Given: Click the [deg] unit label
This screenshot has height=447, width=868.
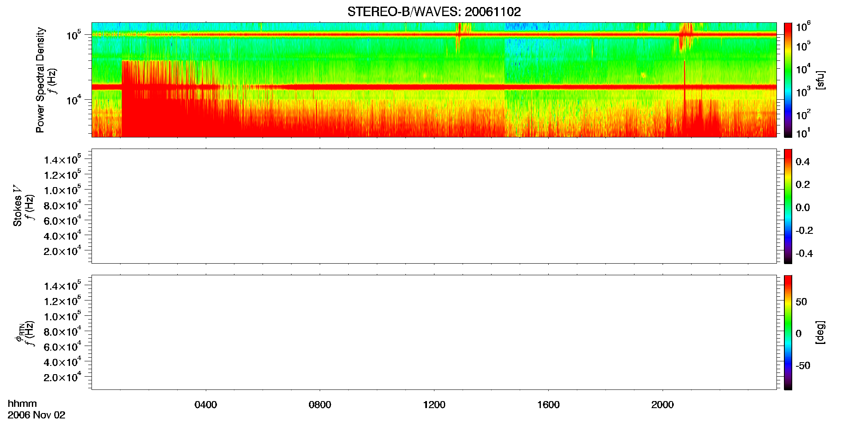Looking at the screenshot, I should pos(820,332).
